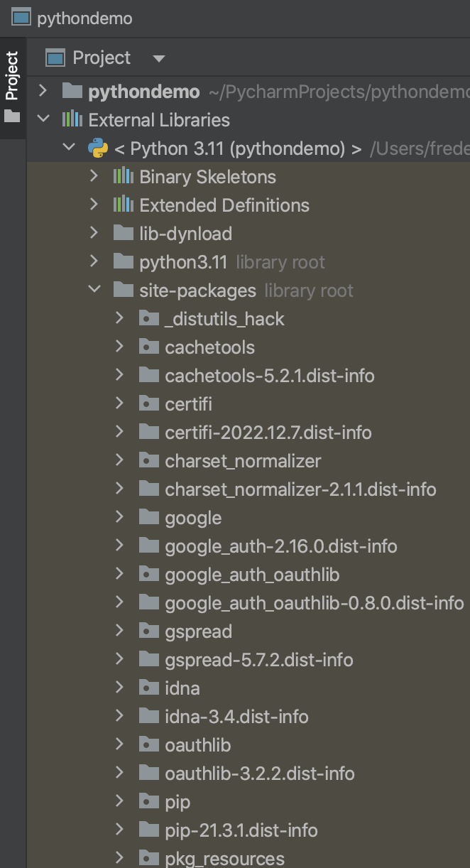Viewport: 470px width, 868px height.
Task: Click the certifi package folder icon
Action: 149,403
